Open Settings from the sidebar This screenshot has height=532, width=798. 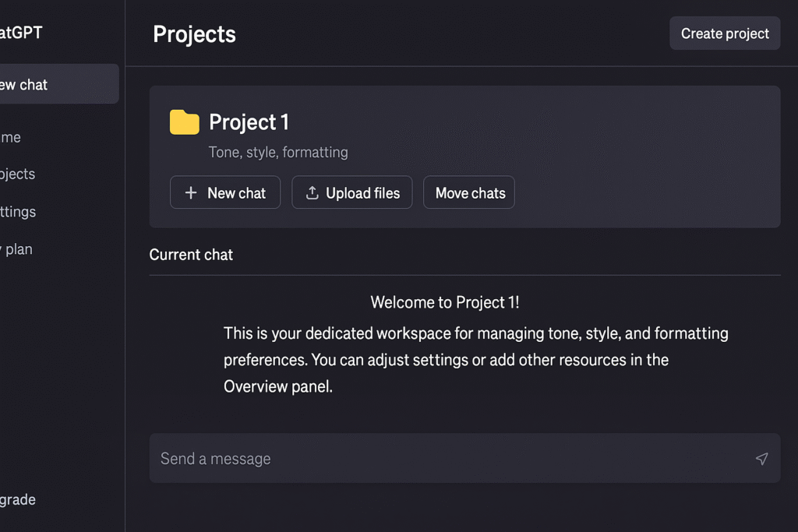pos(18,211)
